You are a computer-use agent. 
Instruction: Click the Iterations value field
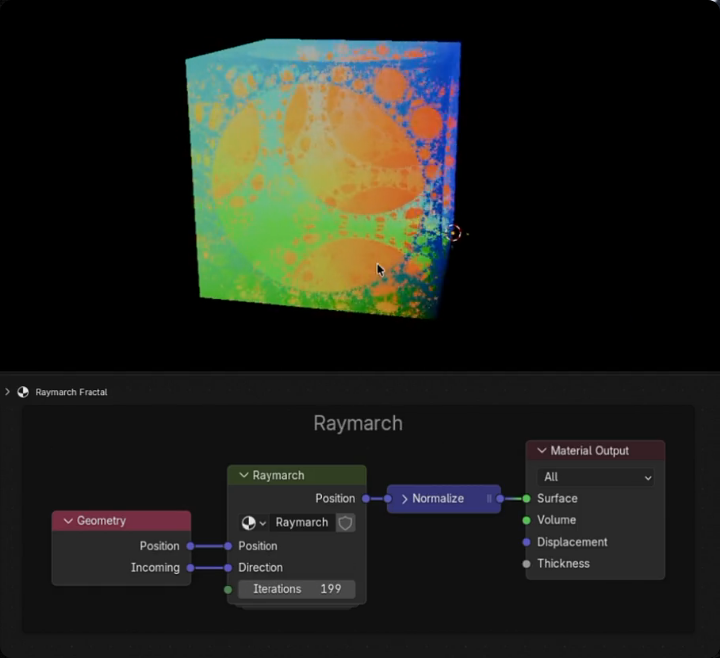[296, 589]
